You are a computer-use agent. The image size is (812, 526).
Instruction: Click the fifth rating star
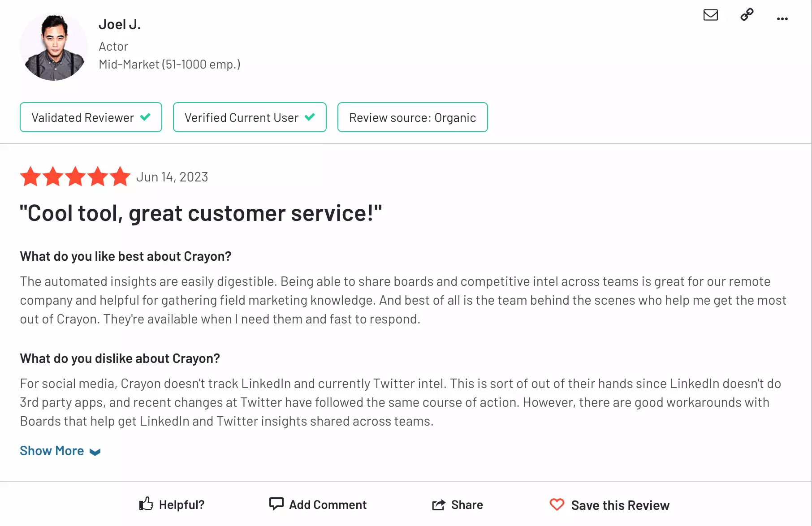pyautogui.click(x=120, y=177)
